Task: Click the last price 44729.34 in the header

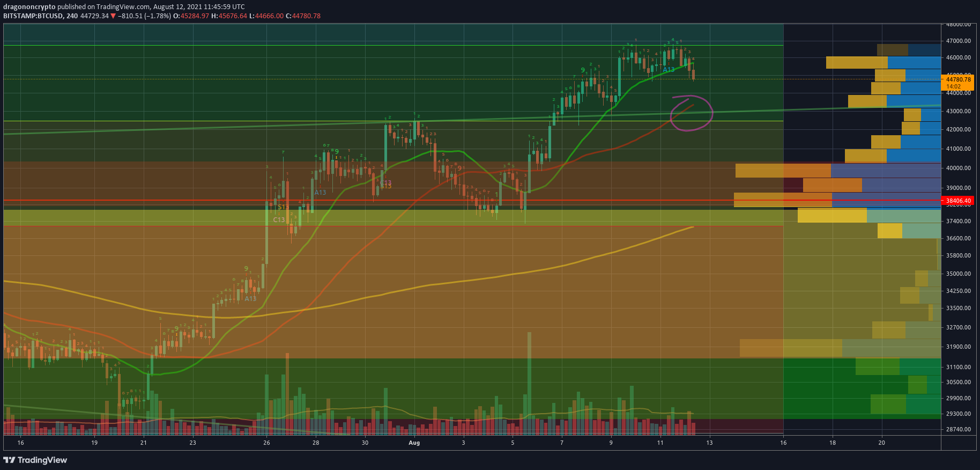Action: coord(94,16)
